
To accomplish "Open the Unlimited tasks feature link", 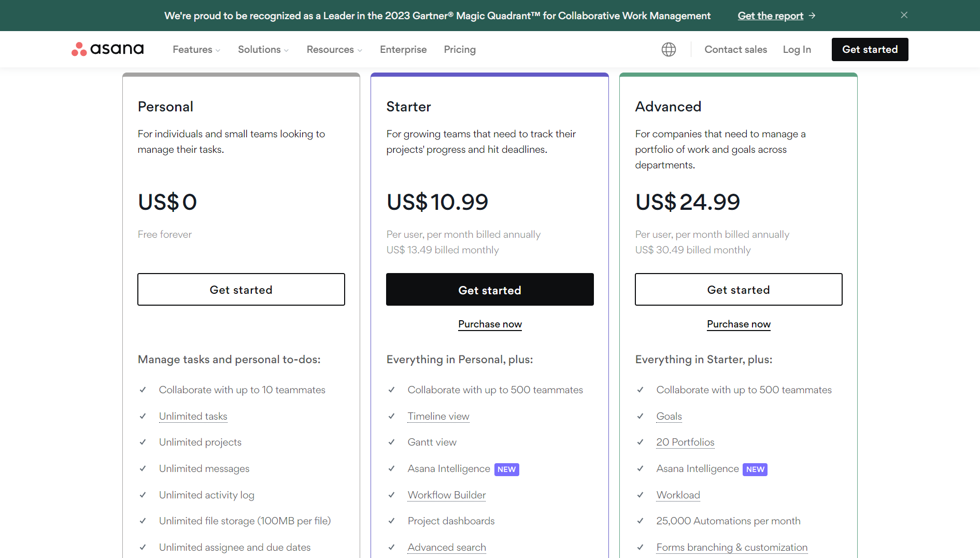I will pos(193,416).
